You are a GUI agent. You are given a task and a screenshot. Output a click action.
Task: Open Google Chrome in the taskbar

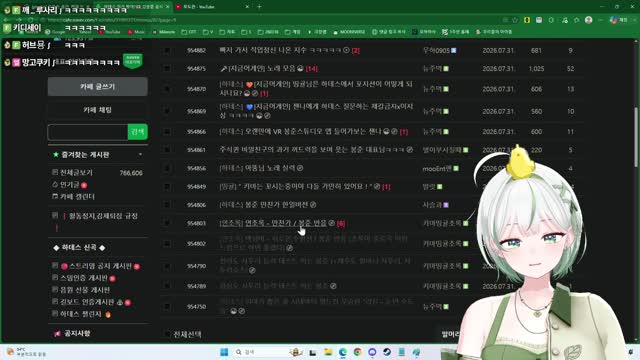[358, 352]
